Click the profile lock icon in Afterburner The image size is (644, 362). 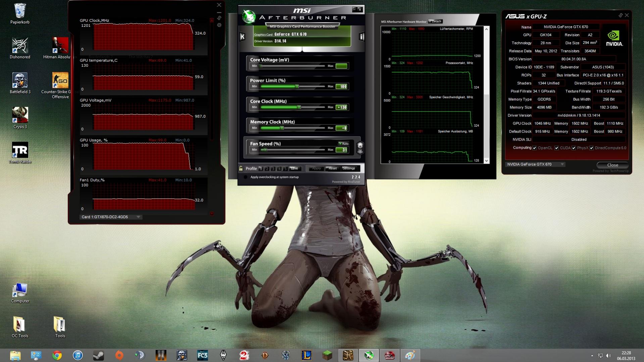(241, 168)
